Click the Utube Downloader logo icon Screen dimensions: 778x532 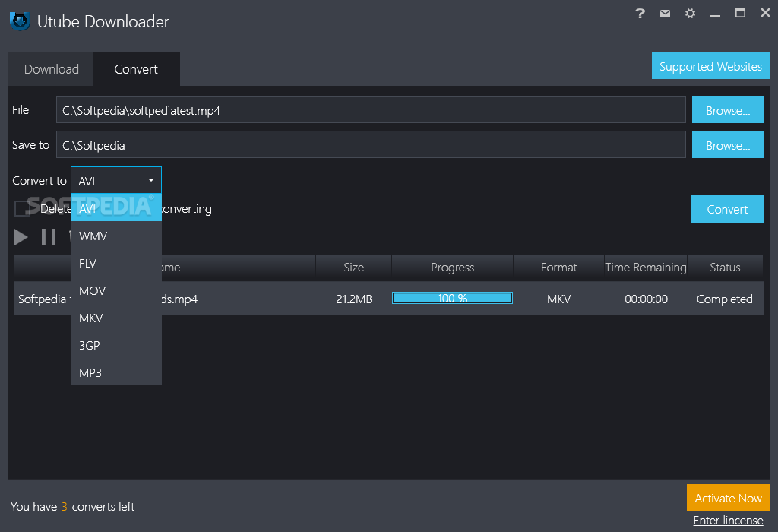point(19,21)
